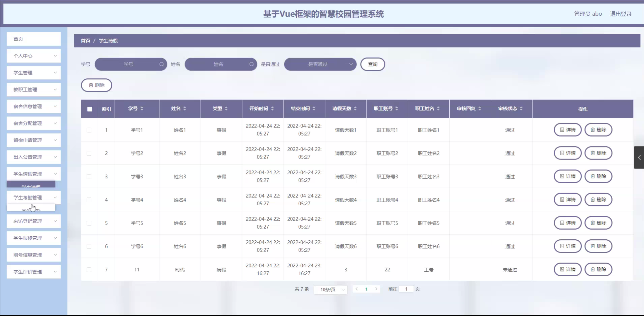
Task: Click the 前往 page number input
Action: (x=406, y=289)
